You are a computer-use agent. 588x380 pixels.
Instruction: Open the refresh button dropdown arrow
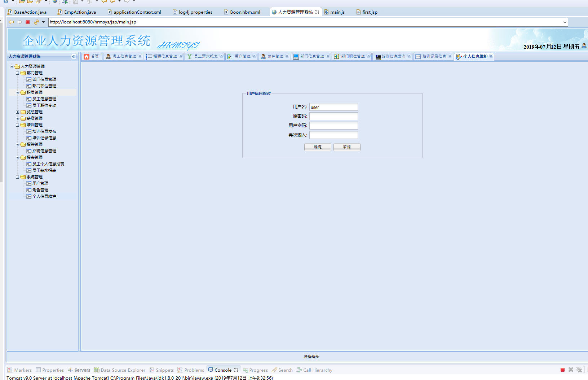pos(43,22)
